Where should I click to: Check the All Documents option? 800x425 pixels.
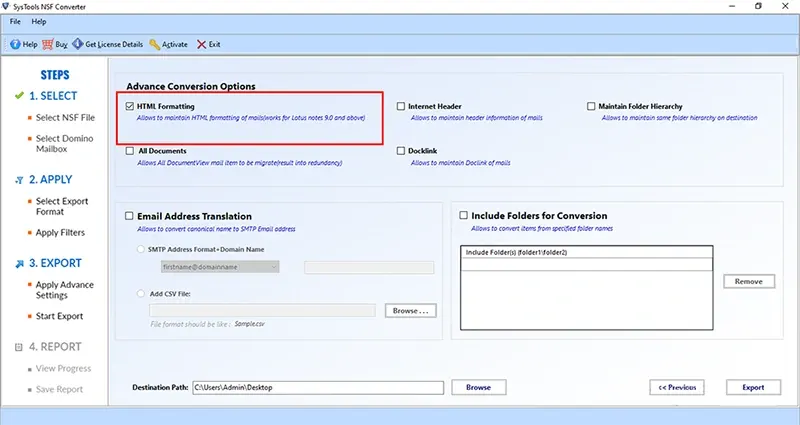click(130, 151)
